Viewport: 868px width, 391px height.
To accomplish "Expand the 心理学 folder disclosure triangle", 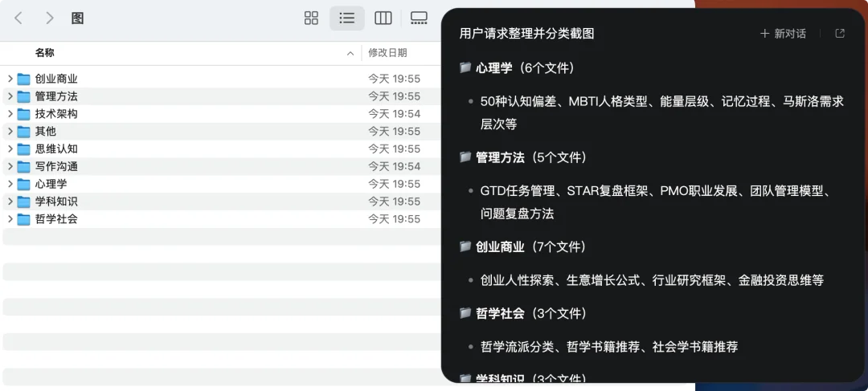I will [x=10, y=184].
